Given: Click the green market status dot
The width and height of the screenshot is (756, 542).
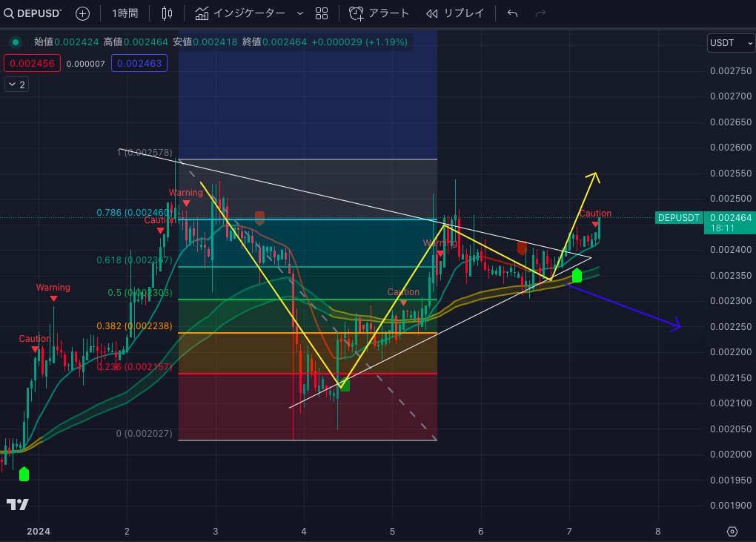Looking at the screenshot, I should tap(16, 42).
